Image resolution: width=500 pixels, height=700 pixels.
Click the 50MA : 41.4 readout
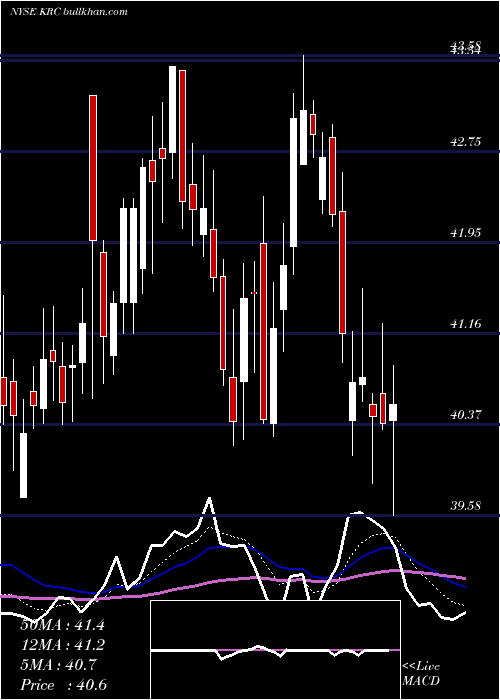pyautogui.click(x=62, y=625)
